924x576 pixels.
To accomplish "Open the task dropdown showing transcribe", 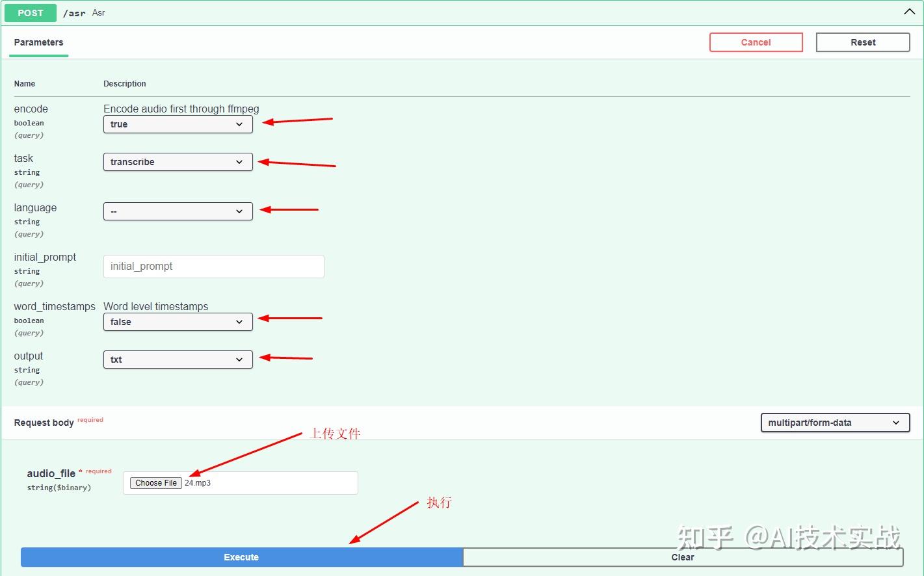I will coord(178,162).
